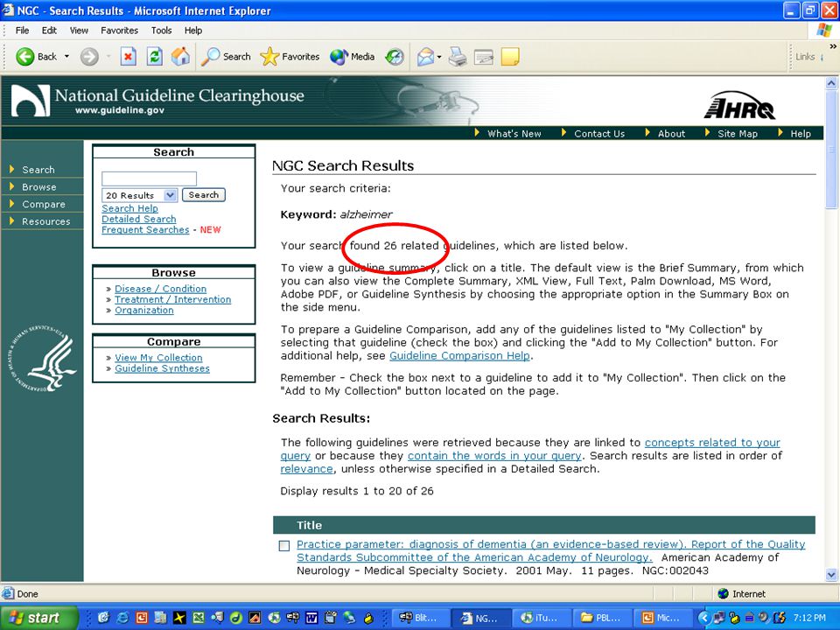Open the Favorites star in the toolbar
The image size is (840, 630).
[290, 56]
